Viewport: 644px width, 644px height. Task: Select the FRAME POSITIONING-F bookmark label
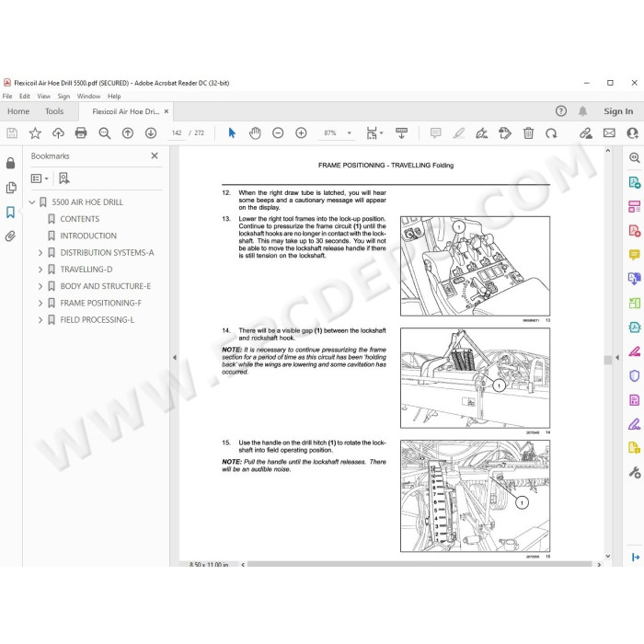coord(100,303)
